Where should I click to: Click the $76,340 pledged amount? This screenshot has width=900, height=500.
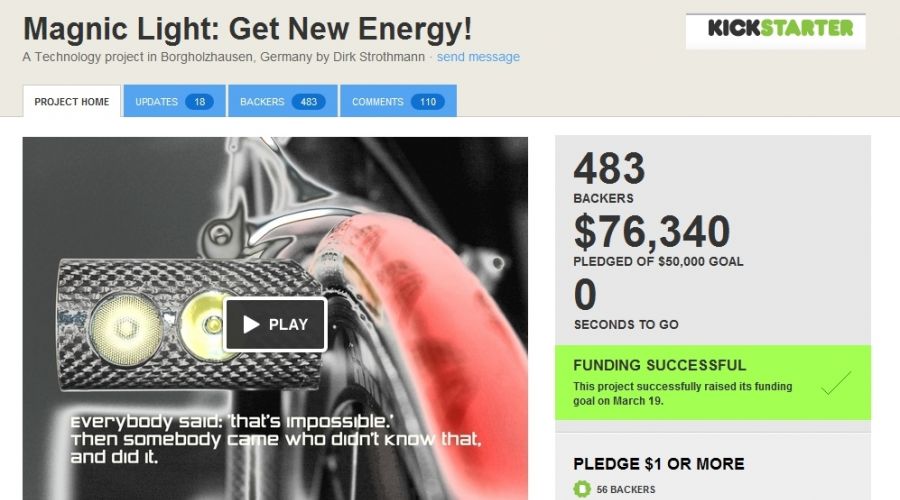point(651,232)
